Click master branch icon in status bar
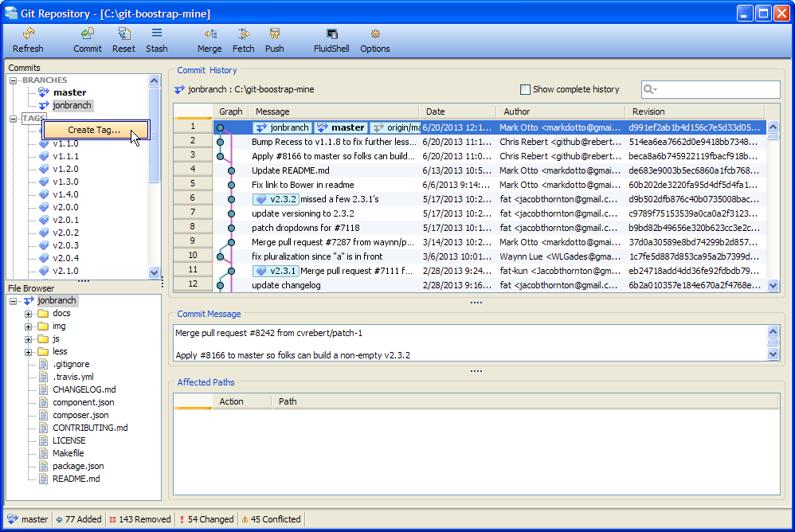The image size is (795, 532). click(x=13, y=518)
